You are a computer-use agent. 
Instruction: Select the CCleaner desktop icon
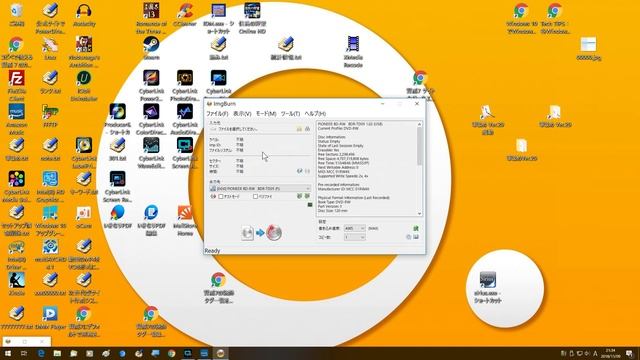tap(185, 16)
